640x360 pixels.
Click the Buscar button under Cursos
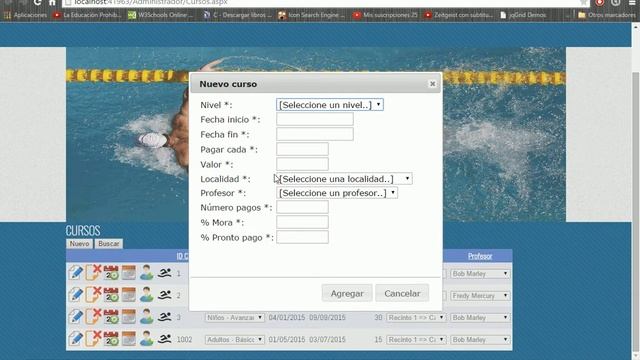point(109,244)
